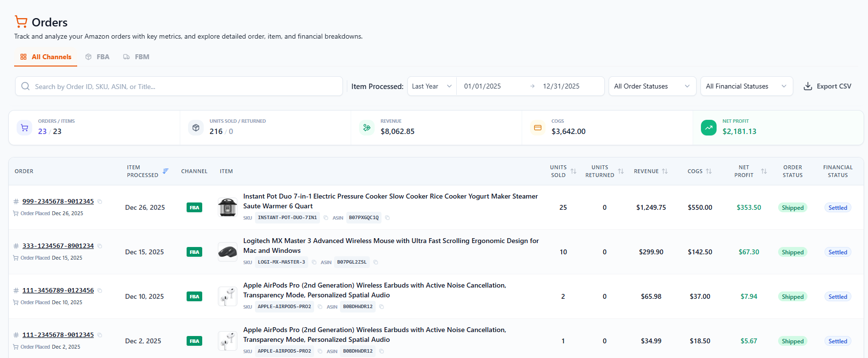Open order 333-1234567-8901234 details
The image size is (868, 358).
pyautogui.click(x=58, y=246)
